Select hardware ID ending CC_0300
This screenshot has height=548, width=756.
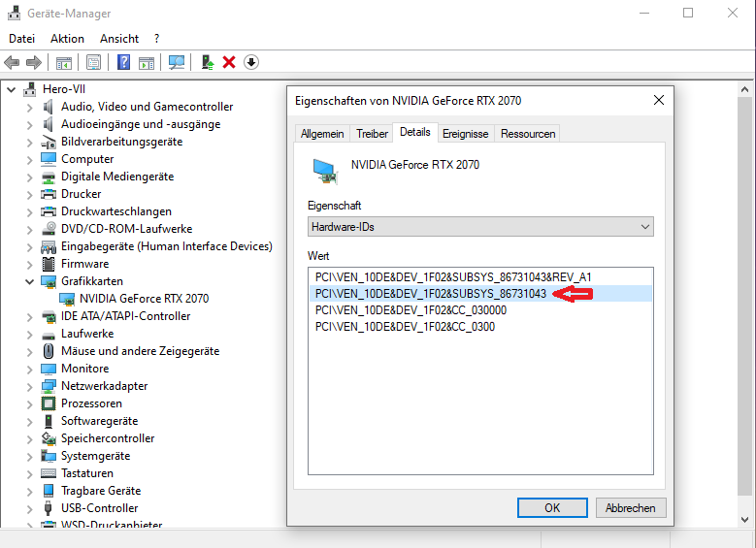click(480, 327)
